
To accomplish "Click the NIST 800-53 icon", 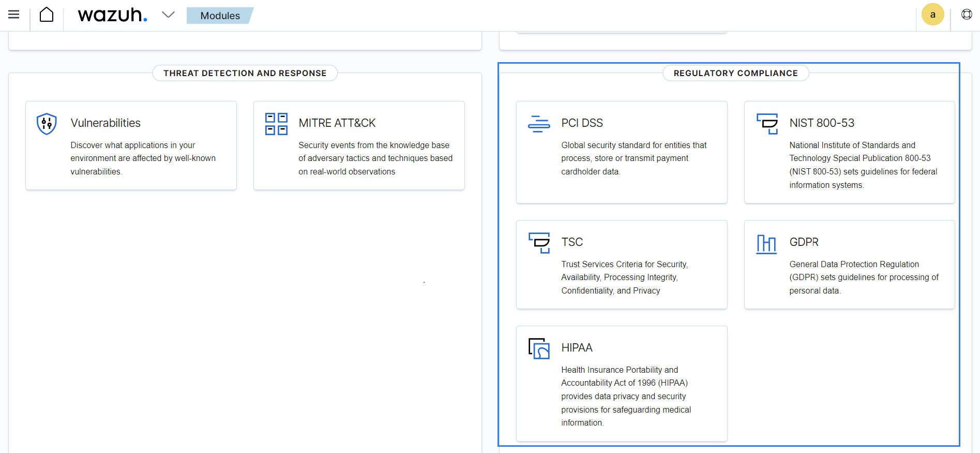I will 767,124.
